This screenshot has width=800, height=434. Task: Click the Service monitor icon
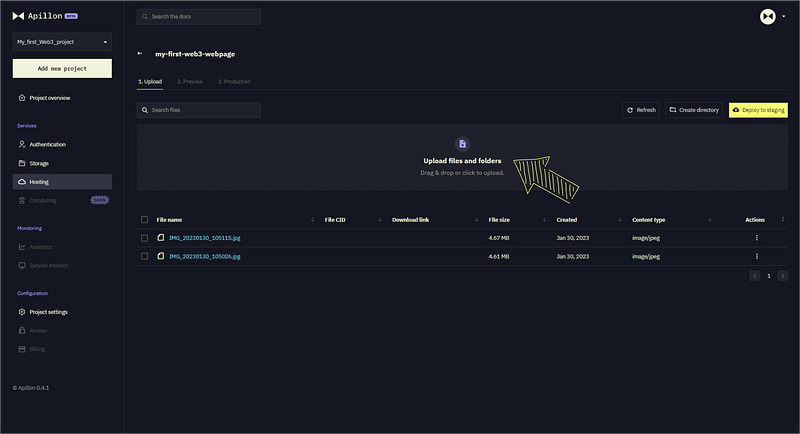point(22,265)
